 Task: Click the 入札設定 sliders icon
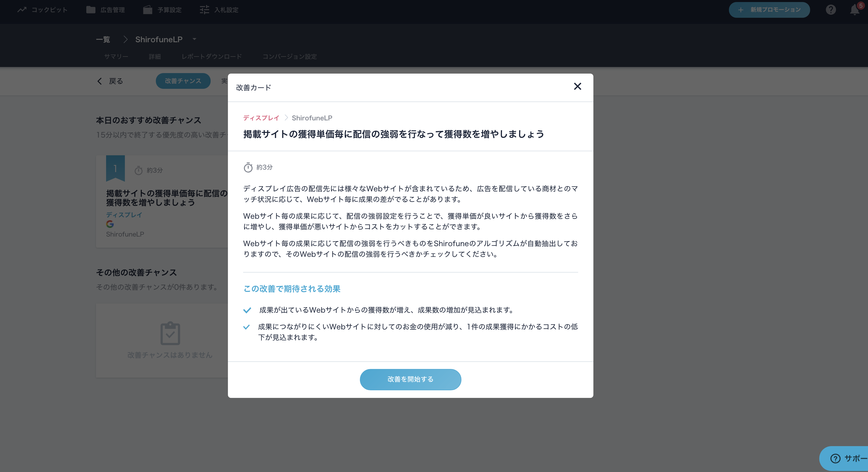point(205,10)
